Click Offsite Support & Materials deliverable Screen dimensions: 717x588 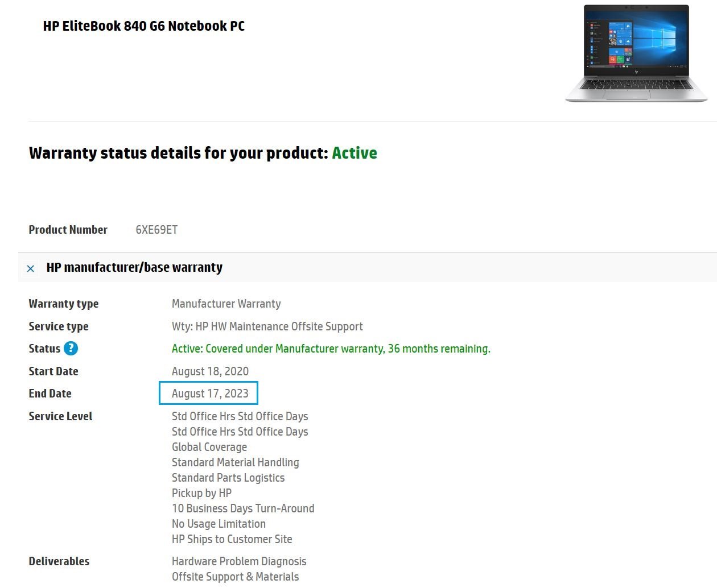point(236,577)
